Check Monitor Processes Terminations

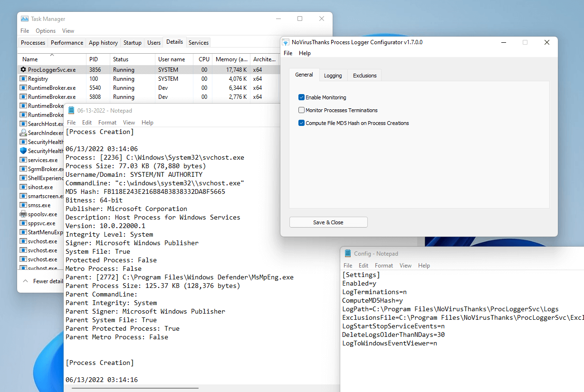(x=301, y=110)
